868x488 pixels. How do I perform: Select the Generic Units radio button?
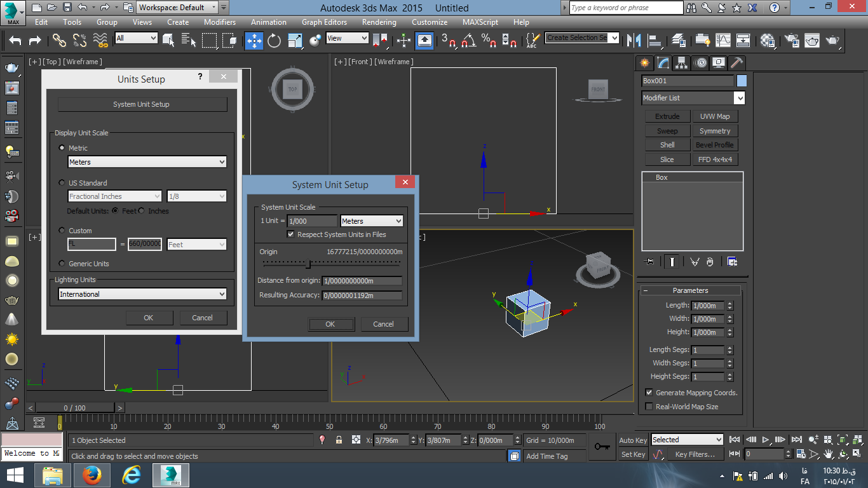click(62, 264)
